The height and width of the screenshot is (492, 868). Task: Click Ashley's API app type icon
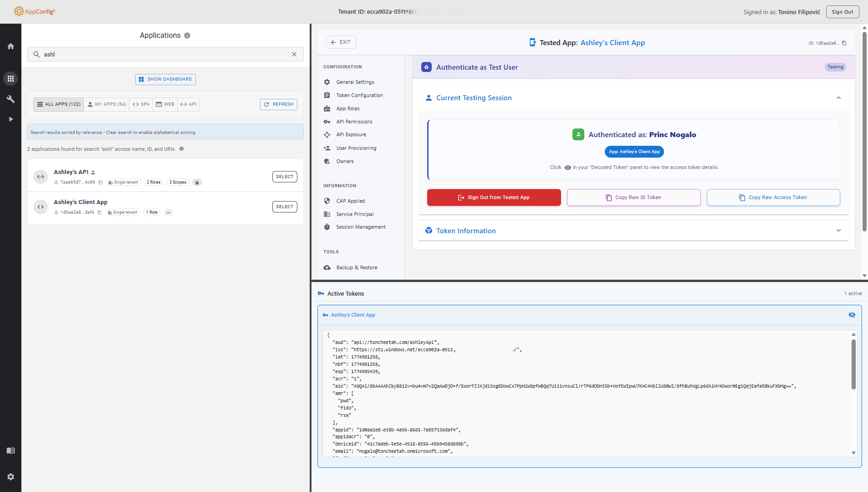41,177
